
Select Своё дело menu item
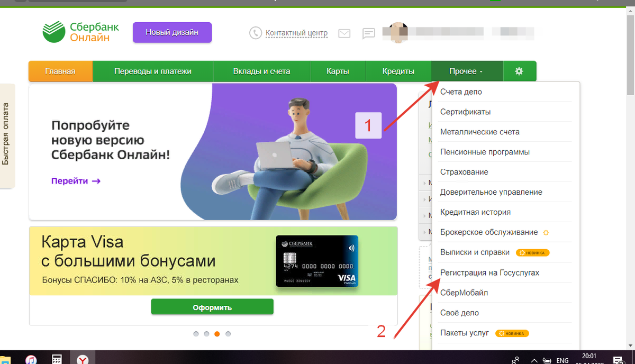pyautogui.click(x=505, y=313)
